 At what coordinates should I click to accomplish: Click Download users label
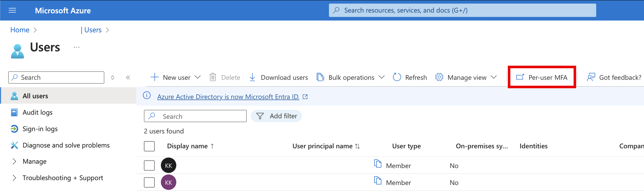click(284, 77)
